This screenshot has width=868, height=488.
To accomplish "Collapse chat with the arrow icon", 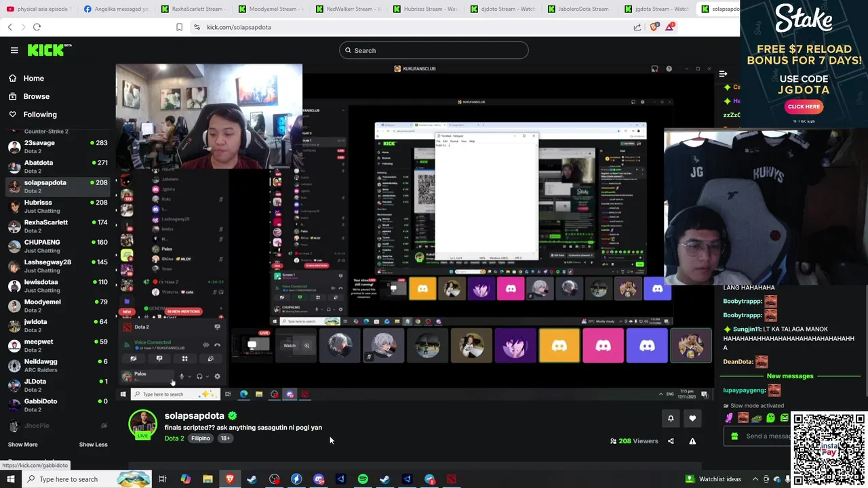I will (723, 74).
